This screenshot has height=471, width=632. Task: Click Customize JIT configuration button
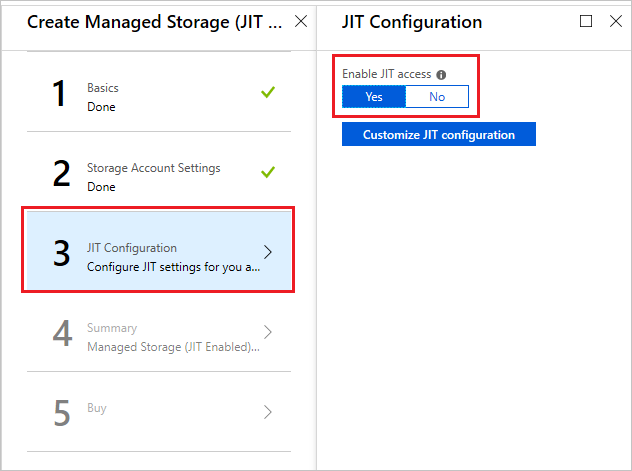[x=438, y=135]
